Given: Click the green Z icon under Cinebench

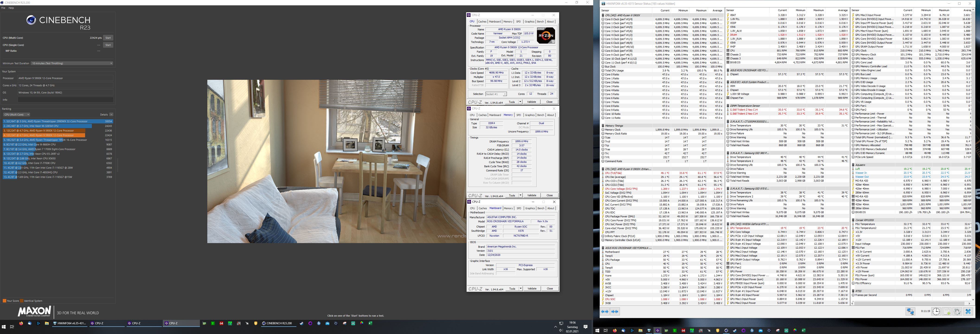Looking at the screenshot, I should coord(213,323).
